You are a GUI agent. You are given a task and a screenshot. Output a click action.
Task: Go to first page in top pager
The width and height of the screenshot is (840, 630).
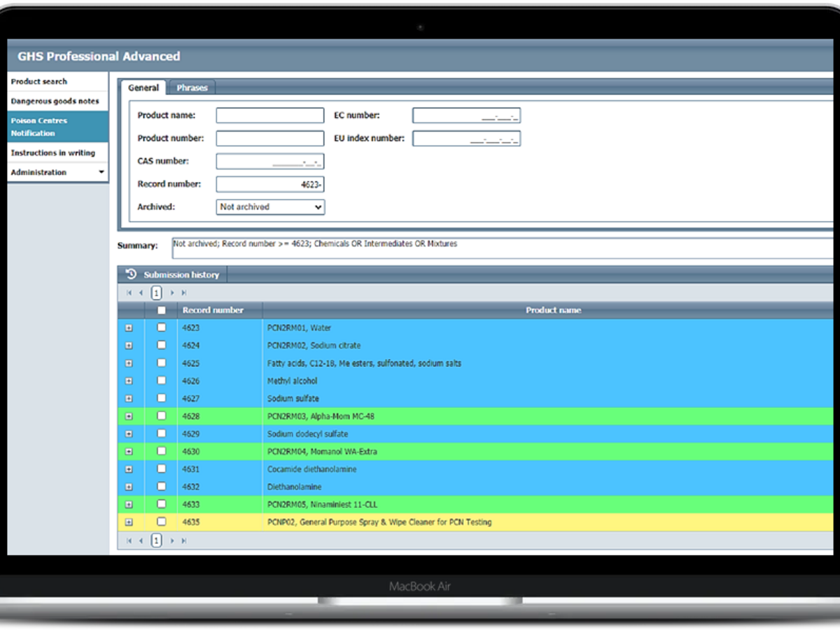[x=129, y=293]
